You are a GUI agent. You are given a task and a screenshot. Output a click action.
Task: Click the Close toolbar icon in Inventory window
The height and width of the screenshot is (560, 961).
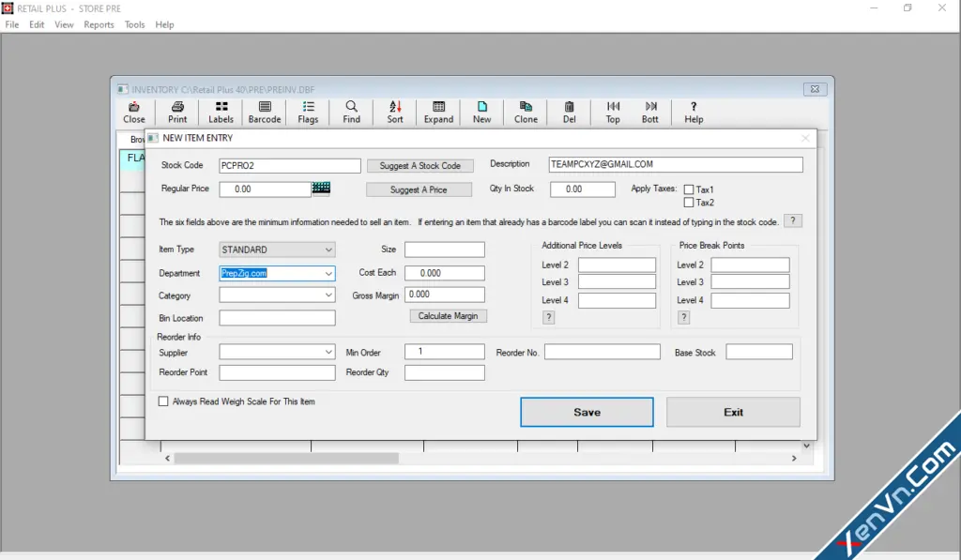[133, 113]
